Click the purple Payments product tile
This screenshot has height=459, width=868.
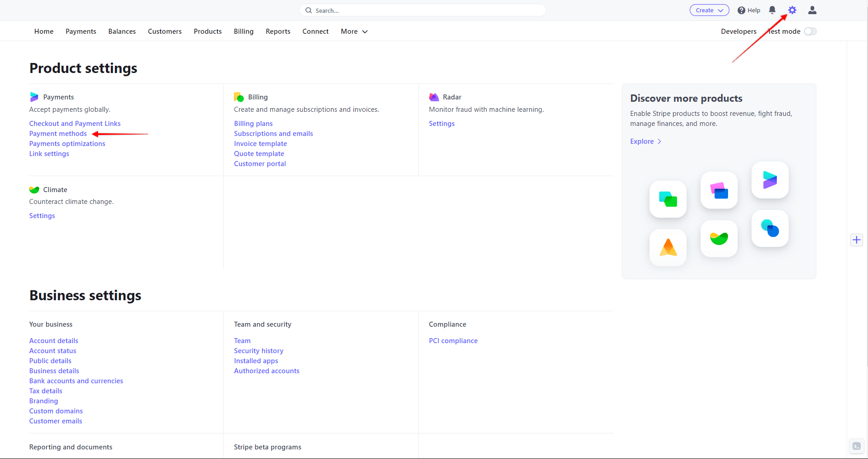770,180
